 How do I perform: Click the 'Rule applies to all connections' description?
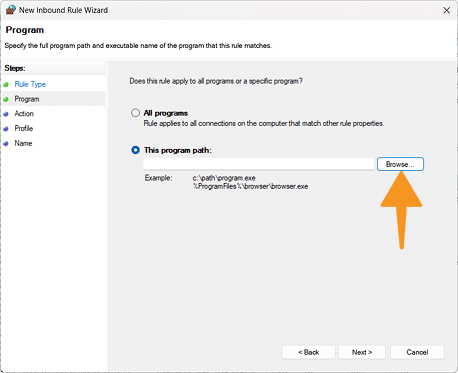[264, 123]
